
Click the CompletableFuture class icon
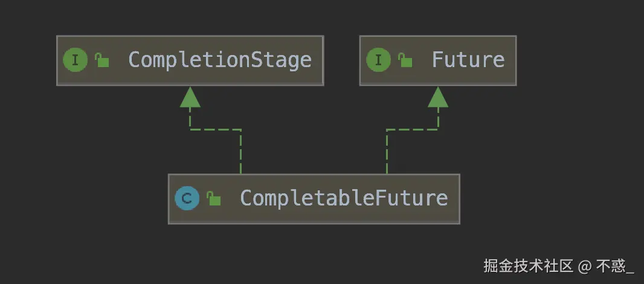pos(187,199)
